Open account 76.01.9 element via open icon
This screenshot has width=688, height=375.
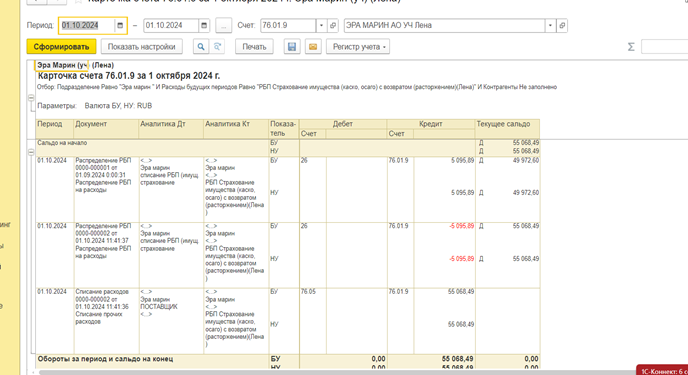tap(333, 25)
